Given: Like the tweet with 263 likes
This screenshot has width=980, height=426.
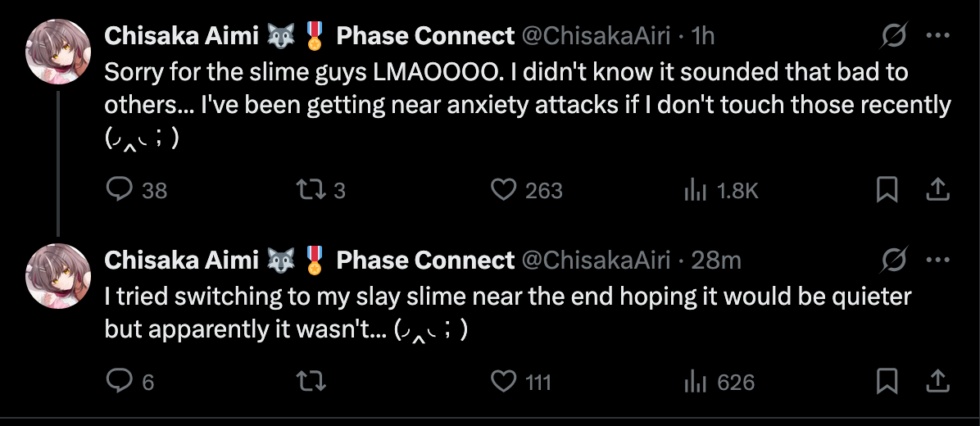Looking at the screenshot, I should click(502, 190).
